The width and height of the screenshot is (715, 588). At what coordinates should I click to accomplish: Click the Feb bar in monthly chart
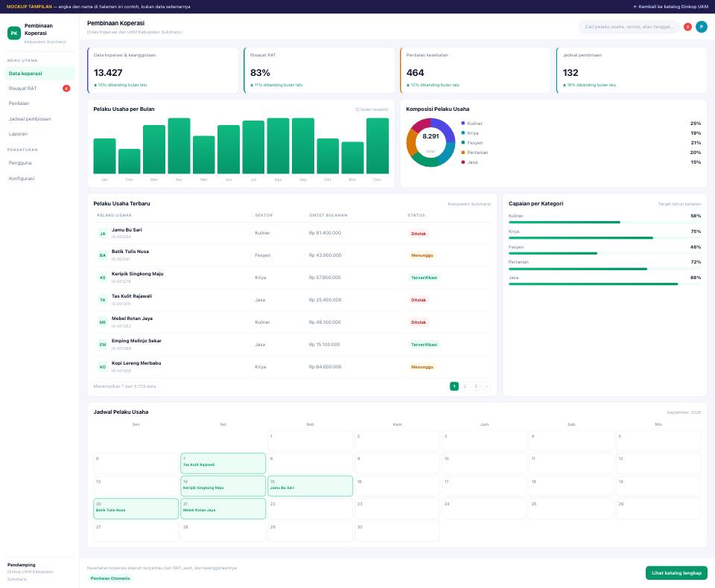point(129,162)
